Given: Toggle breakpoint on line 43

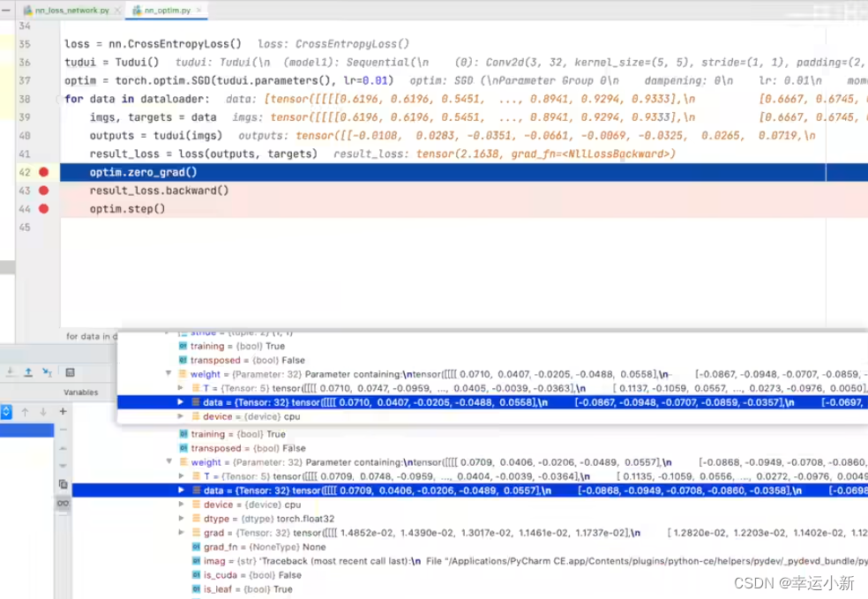Looking at the screenshot, I should click(x=44, y=191).
